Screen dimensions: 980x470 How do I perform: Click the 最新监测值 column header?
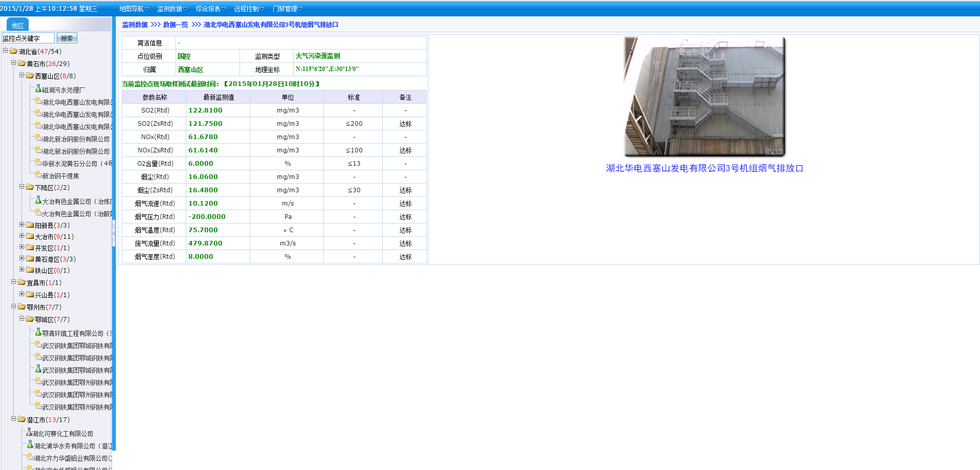coord(219,97)
